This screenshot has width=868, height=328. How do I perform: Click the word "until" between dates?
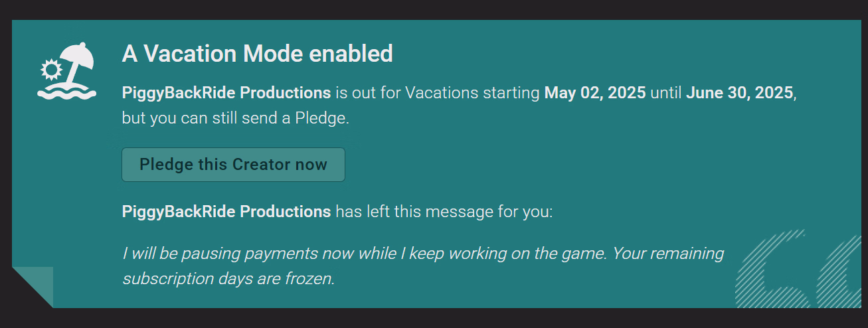coord(666,92)
